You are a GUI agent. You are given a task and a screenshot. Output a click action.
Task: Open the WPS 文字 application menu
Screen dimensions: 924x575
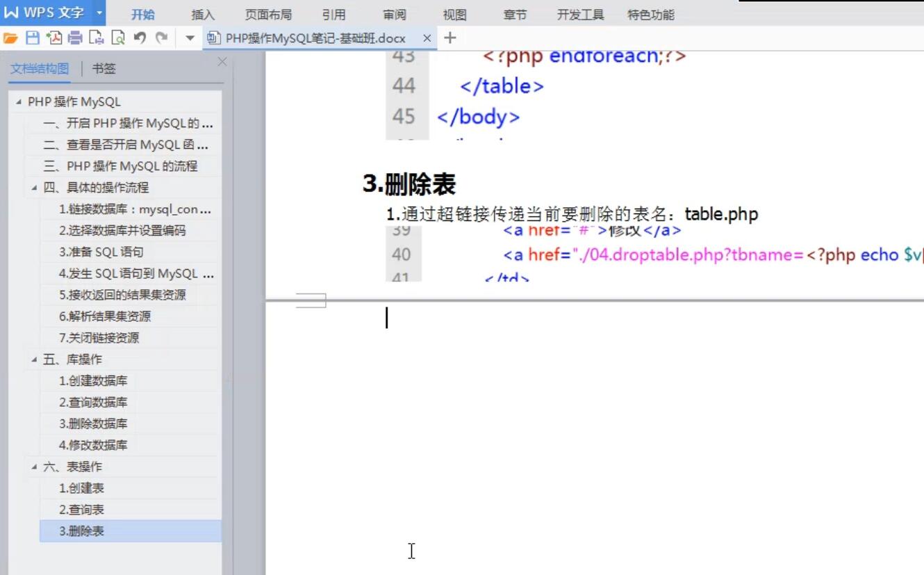click(44, 13)
